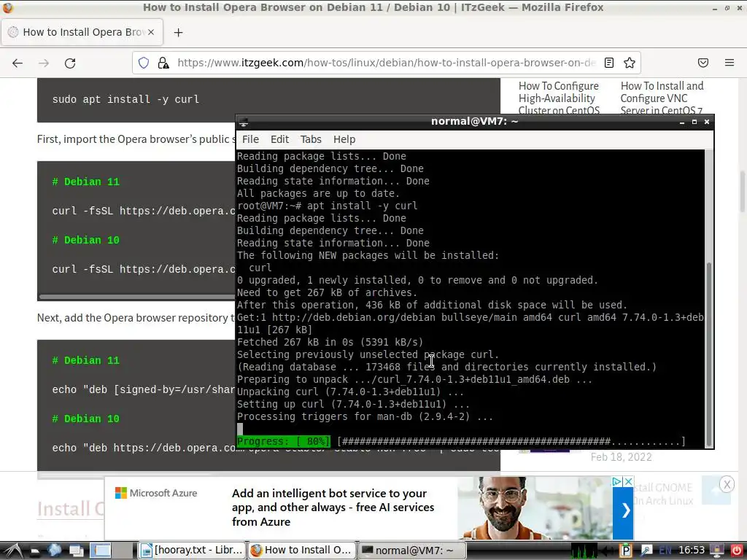Click the Firefox page vertical scrollbar
The width and height of the screenshot is (747, 560).
click(742, 191)
